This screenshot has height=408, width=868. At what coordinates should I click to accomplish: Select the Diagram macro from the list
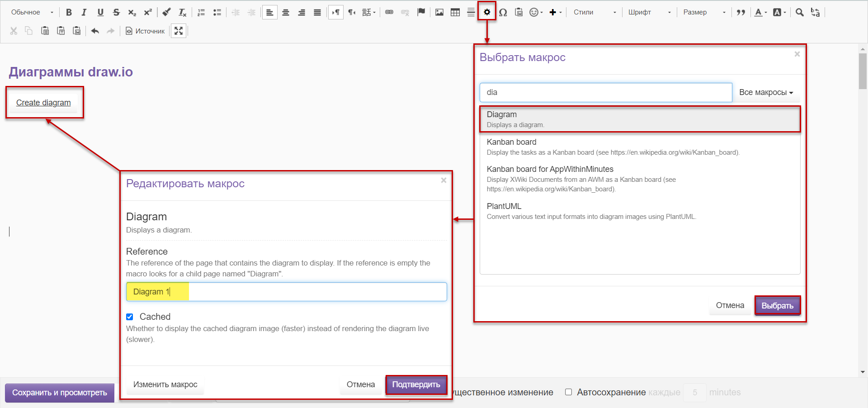click(639, 119)
